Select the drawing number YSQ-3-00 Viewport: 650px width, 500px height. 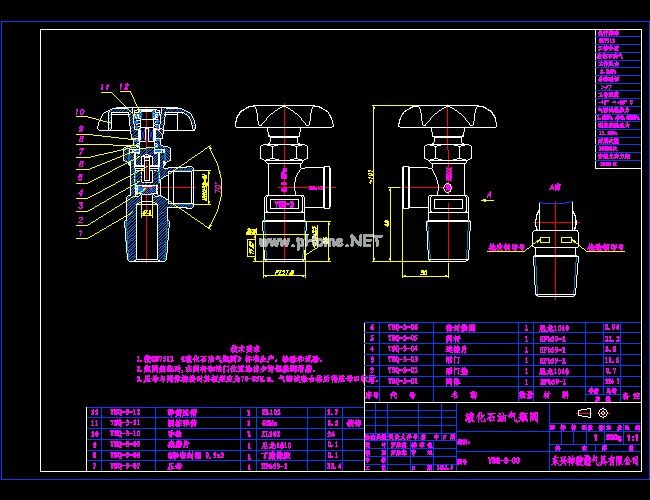[x=504, y=461]
